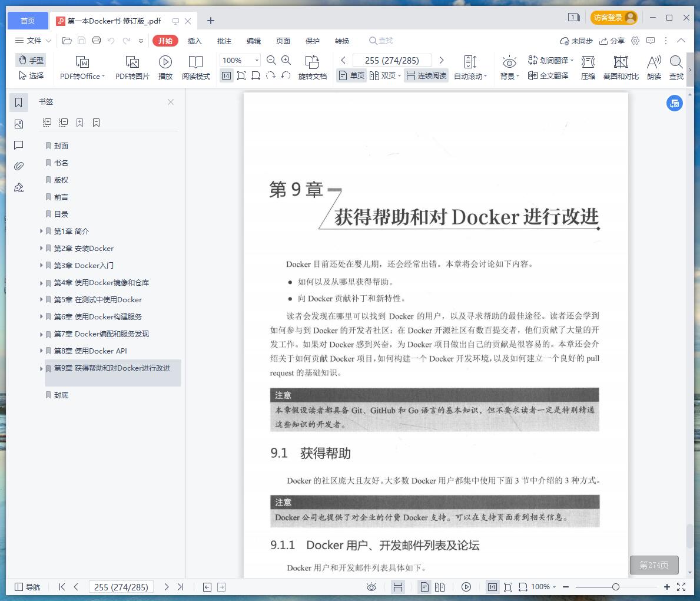
Task: Expand 第7章 Docker编配和服务发现 bookmark
Action: coord(41,333)
